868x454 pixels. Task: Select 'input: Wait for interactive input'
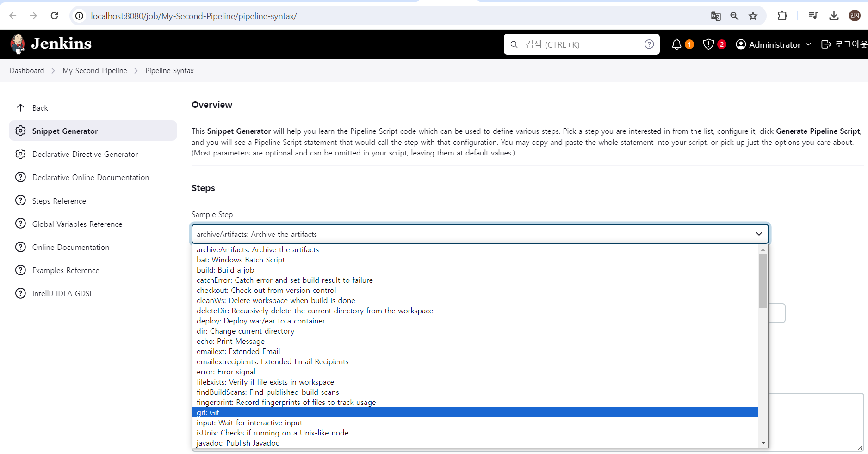click(x=475, y=423)
